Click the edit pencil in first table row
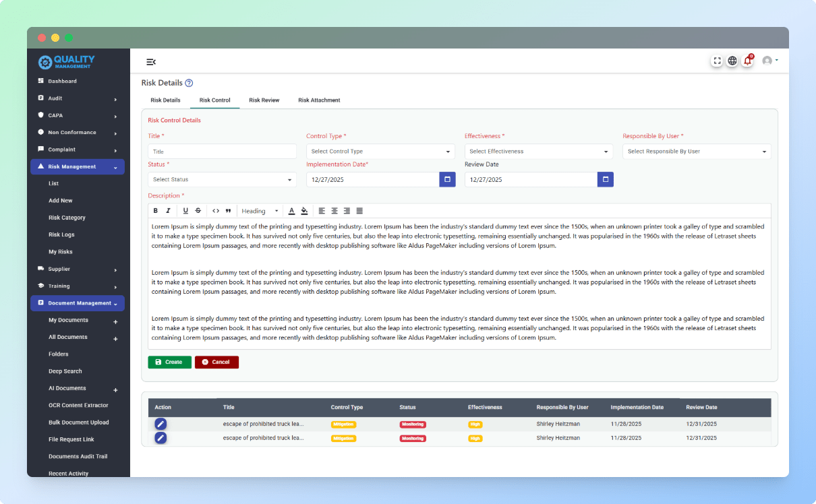The width and height of the screenshot is (816, 504). coord(161,424)
